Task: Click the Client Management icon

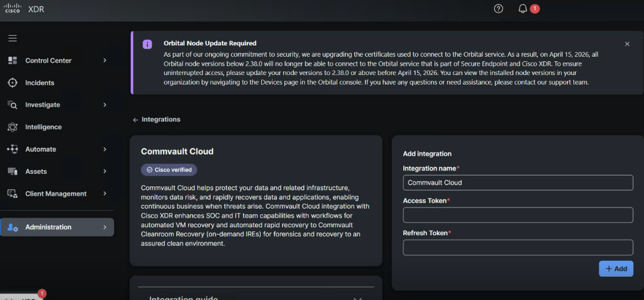Action: (x=12, y=194)
